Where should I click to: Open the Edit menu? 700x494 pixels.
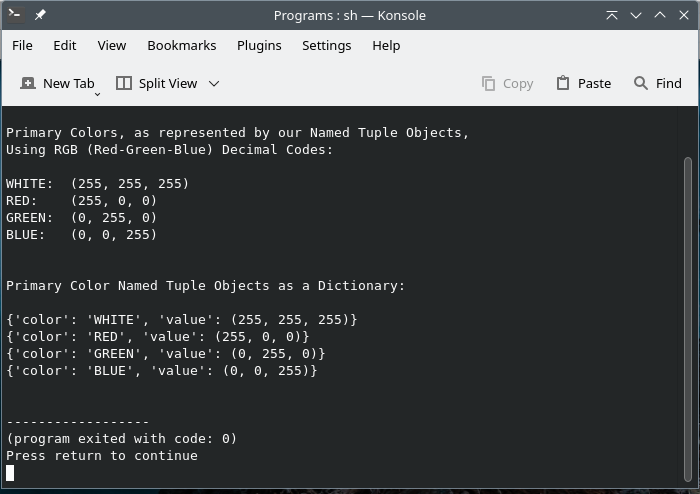pos(65,46)
